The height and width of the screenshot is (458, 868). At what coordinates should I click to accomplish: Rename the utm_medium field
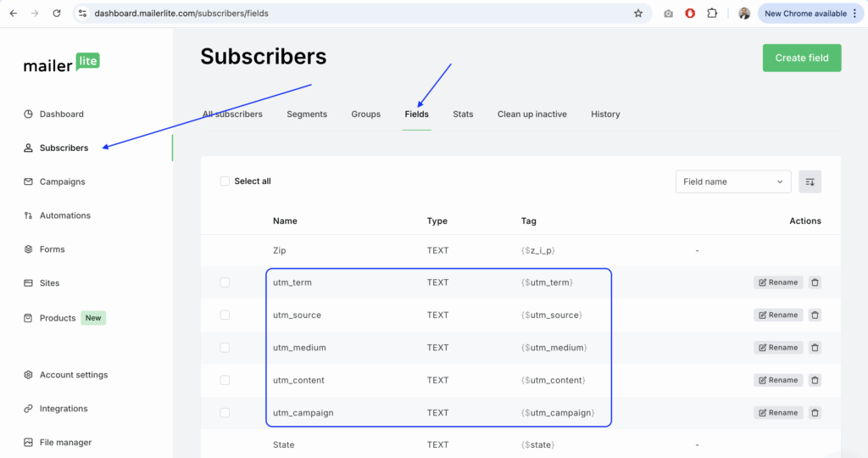pos(778,348)
